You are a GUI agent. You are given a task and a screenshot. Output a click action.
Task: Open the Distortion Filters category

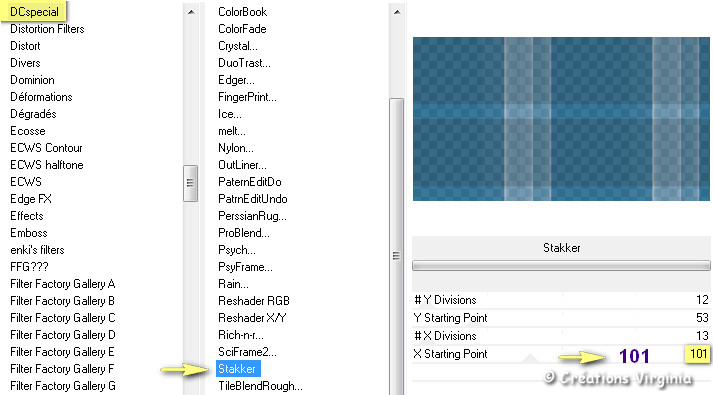47,29
